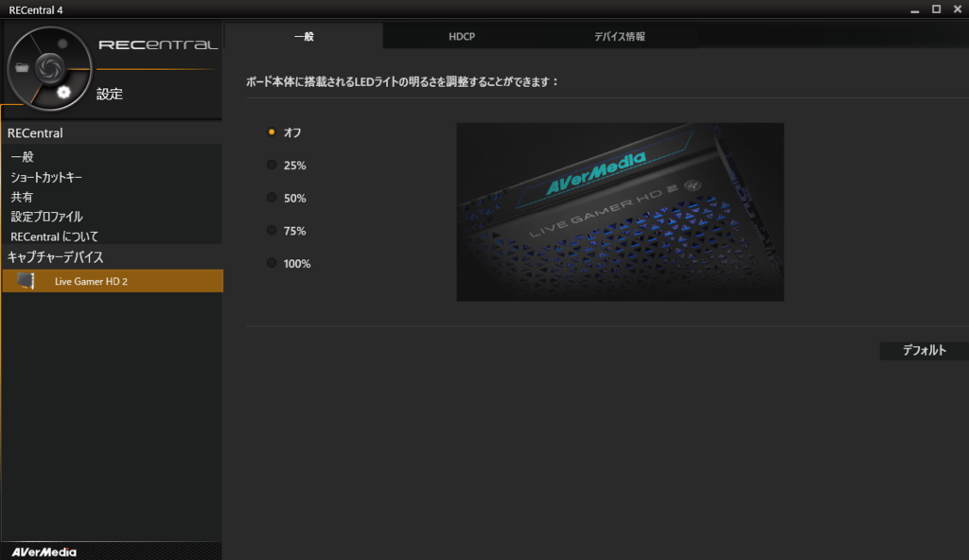Open the folder icon on the RECentral dial
969x560 pixels.
point(23,67)
